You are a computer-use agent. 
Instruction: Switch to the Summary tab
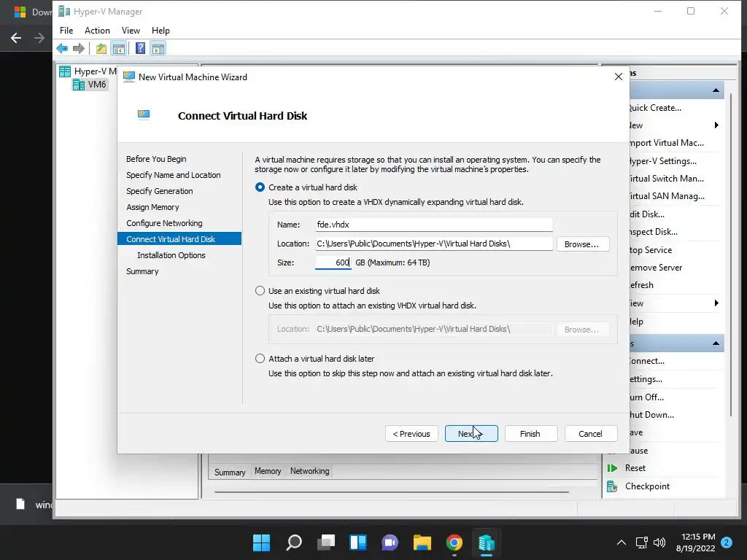click(x=230, y=472)
